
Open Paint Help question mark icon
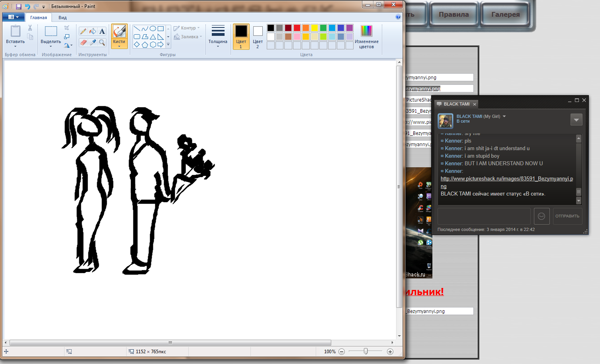pyautogui.click(x=398, y=17)
